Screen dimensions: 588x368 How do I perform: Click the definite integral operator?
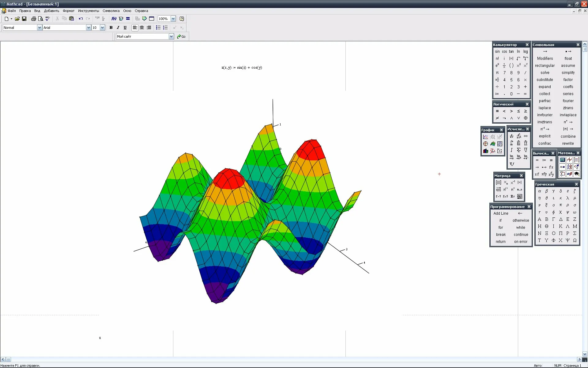(x=511, y=143)
